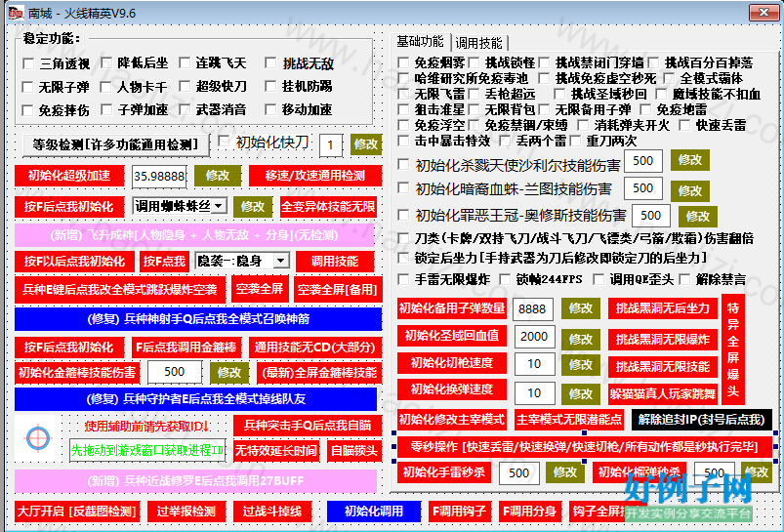
Task: Click the 空袭全屏 button
Action: pos(260,289)
